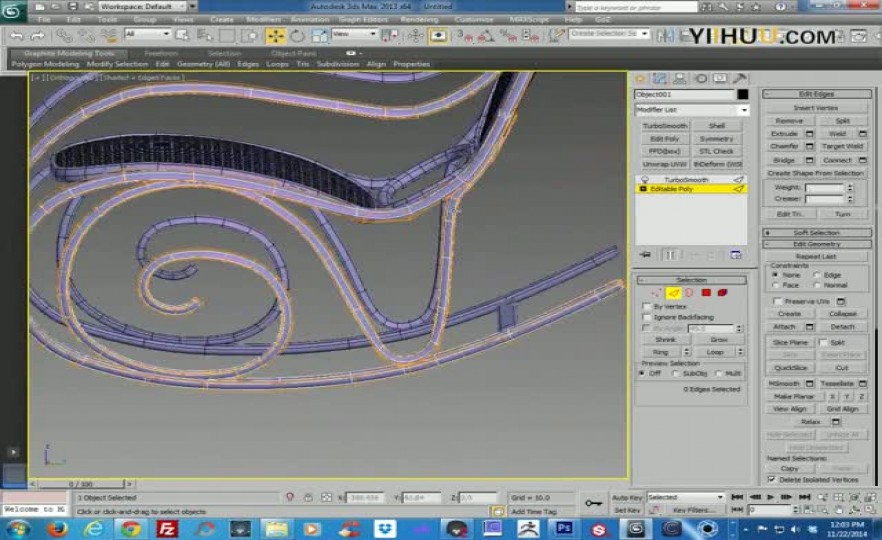Toggle Show End Result icon
Viewport: 882px width, 540px height.
[670, 255]
